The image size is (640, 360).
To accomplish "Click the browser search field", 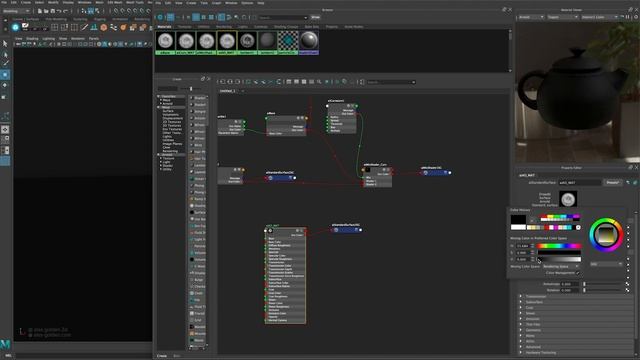I will coord(283,18).
